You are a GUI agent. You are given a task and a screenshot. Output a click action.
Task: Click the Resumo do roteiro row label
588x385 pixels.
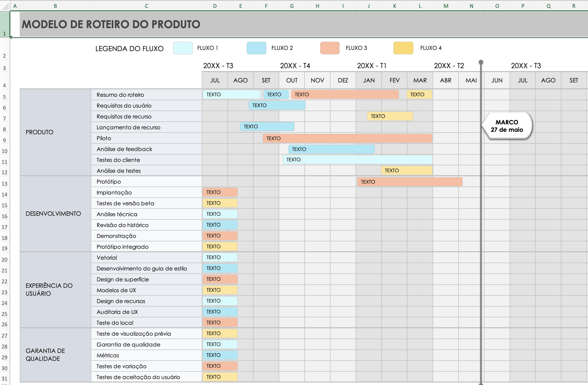120,95
